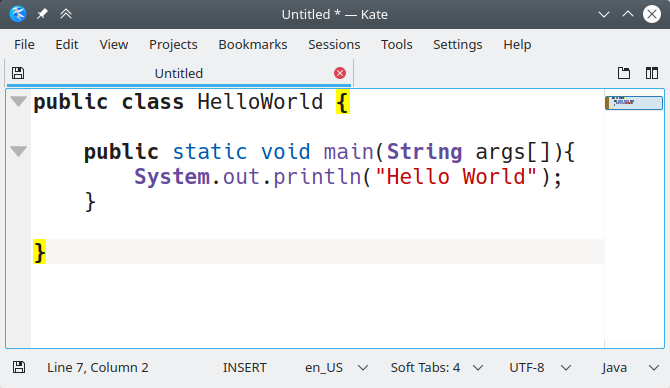The image size is (670, 388).
Task: Collapse the main method fold marker
Action: pyautogui.click(x=18, y=151)
